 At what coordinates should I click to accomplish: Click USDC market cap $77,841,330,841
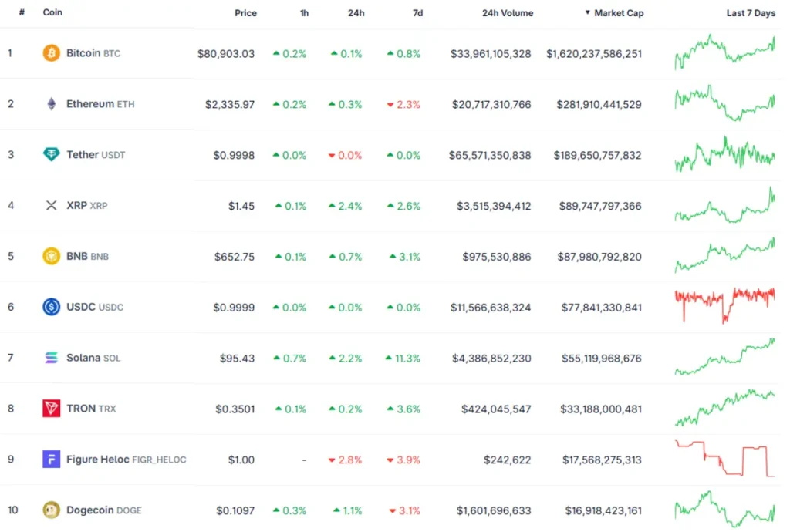pyautogui.click(x=602, y=308)
